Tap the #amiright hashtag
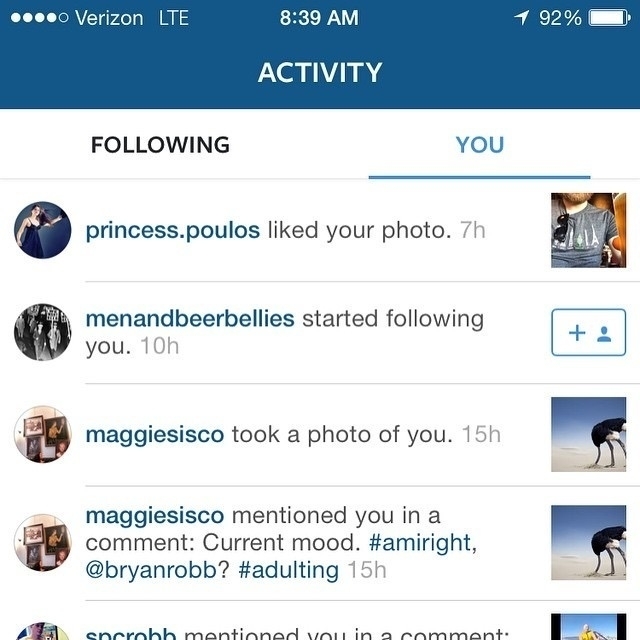Viewport: 640px width, 640px height. [x=421, y=543]
